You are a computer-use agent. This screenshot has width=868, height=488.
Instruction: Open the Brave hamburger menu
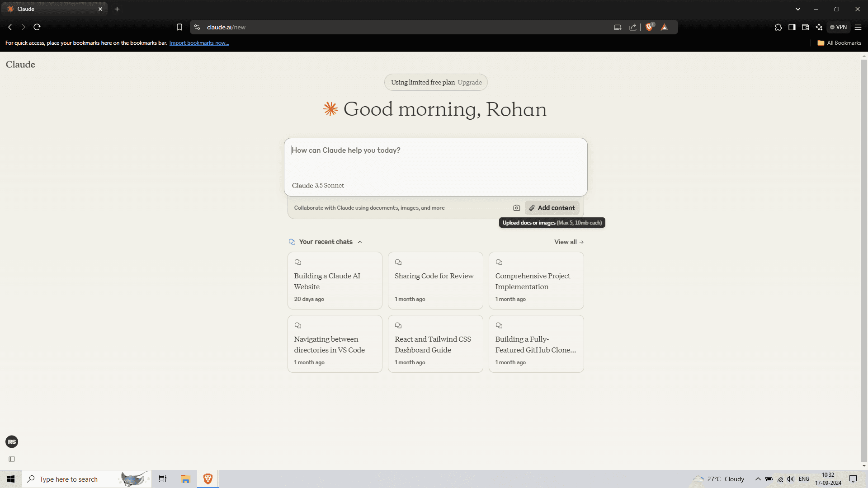(x=858, y=27)
